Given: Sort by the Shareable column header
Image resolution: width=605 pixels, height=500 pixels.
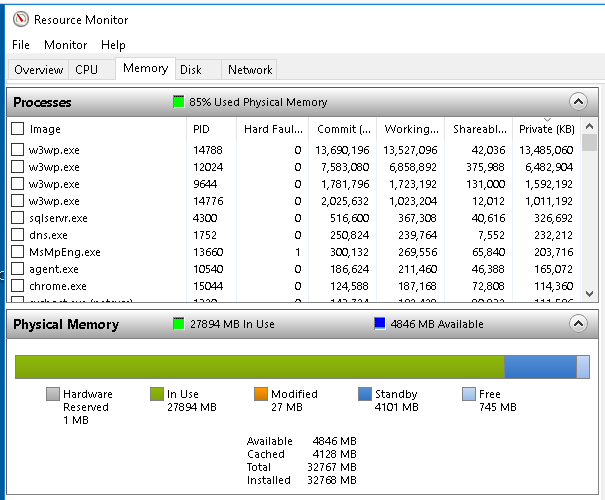Looking at the screenshot, I should coord(478,129).
